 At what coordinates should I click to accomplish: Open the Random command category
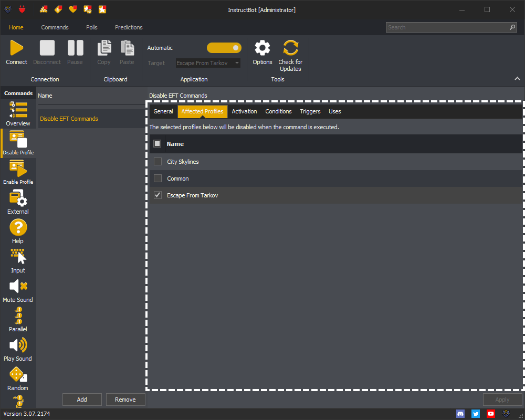click(18, 379)
